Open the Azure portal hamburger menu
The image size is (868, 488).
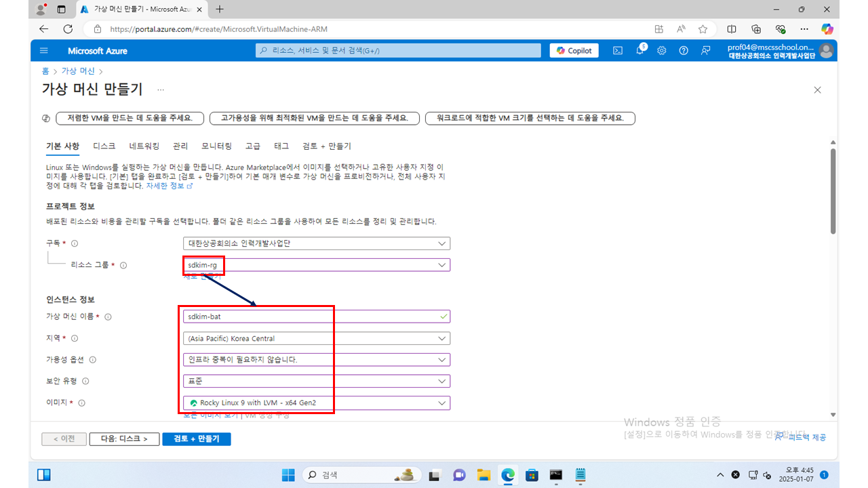point(44,51)
